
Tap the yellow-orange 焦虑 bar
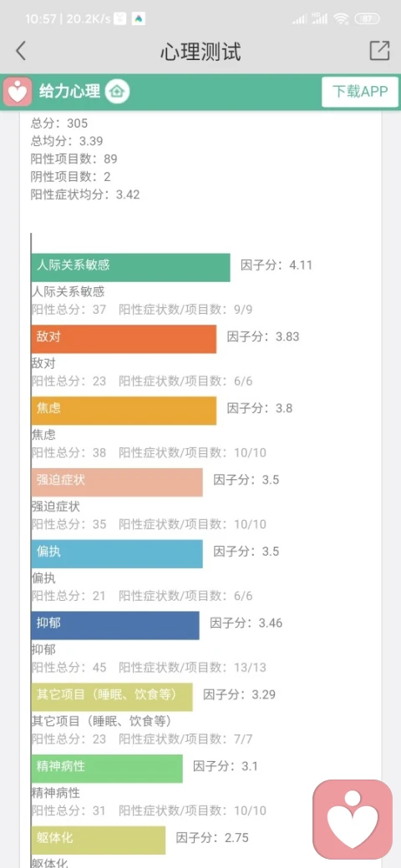point(124,410)
